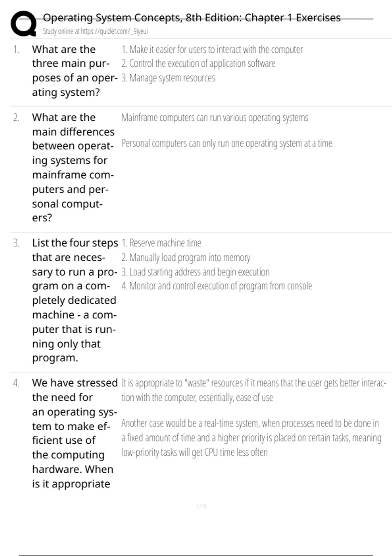This screenshot has width=392, height=556.
Task: Select question number 3 marker
Action: coord(16,243)
